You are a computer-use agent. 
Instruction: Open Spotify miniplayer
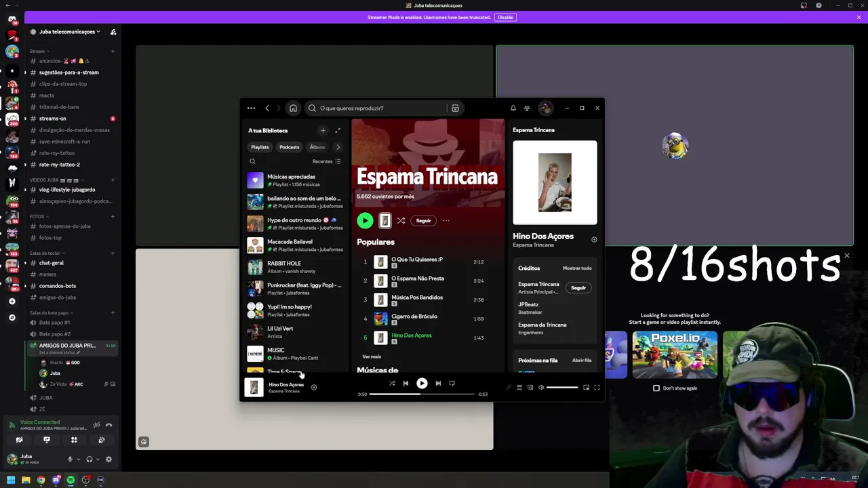(586, 388)
